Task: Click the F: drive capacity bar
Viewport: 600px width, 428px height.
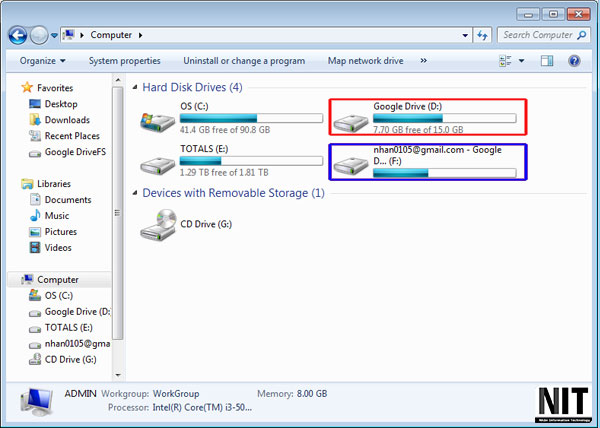Action: coord(445,173)
